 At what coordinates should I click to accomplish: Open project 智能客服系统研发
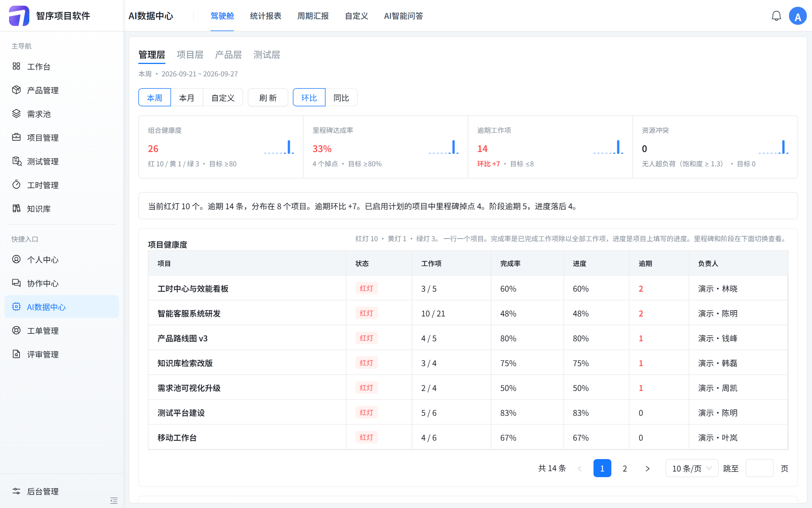[x=189, y=313]
